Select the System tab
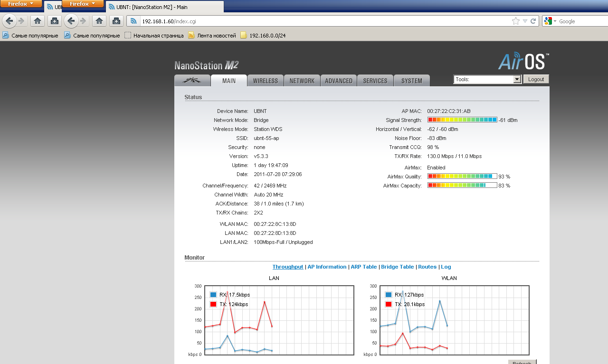Image resolution: width=608 pixels, height=364 pixels. point(411,81)
